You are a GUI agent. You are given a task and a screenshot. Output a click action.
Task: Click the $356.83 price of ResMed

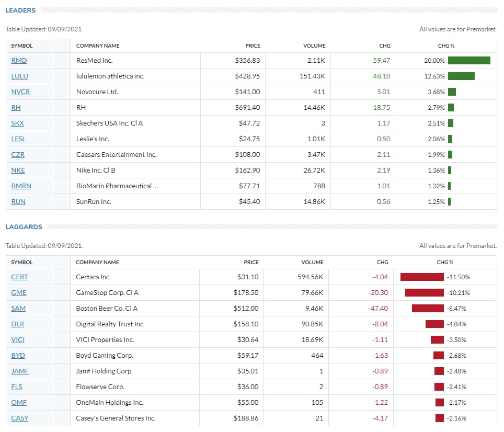tap(247, 61)
